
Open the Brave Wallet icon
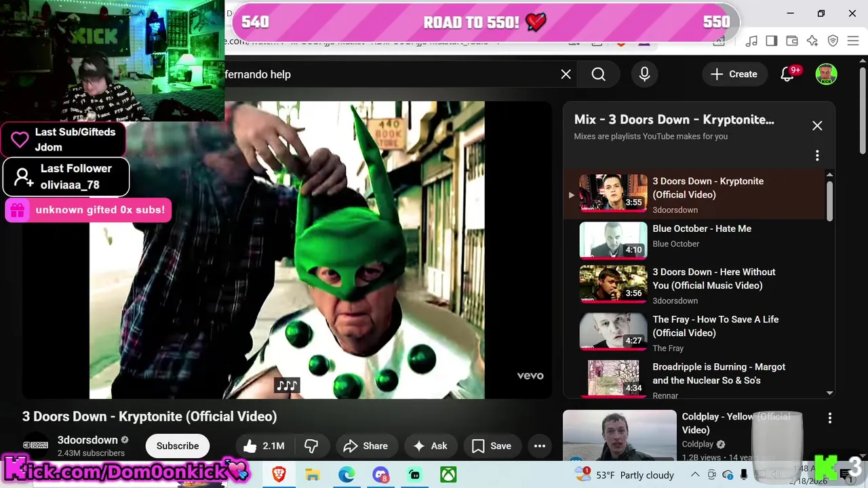792,41
